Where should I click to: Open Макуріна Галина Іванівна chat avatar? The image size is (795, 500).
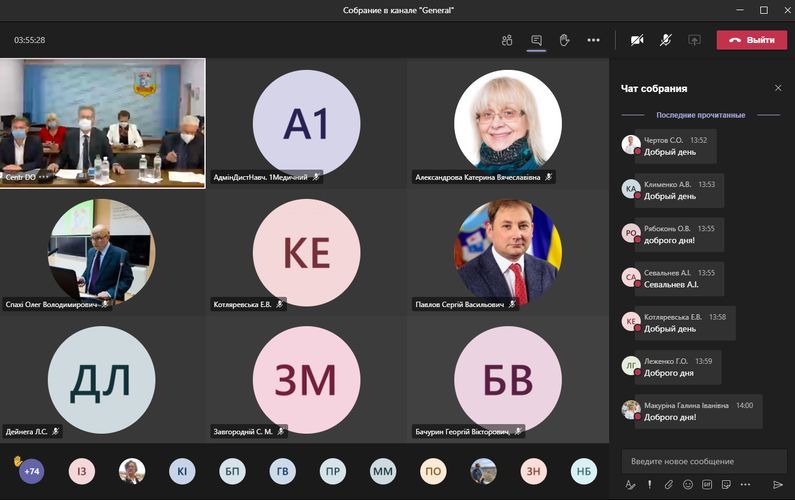point(631,409)
